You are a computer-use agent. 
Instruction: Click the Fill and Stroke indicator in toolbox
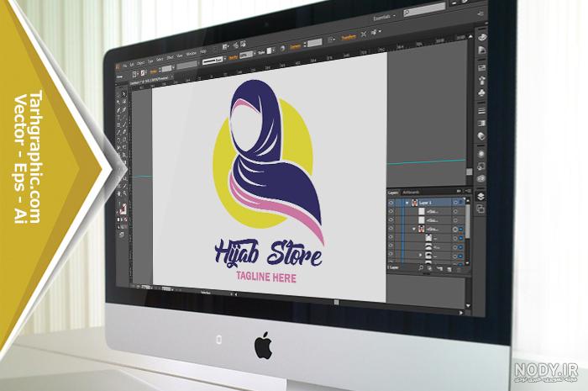point(122,209)
